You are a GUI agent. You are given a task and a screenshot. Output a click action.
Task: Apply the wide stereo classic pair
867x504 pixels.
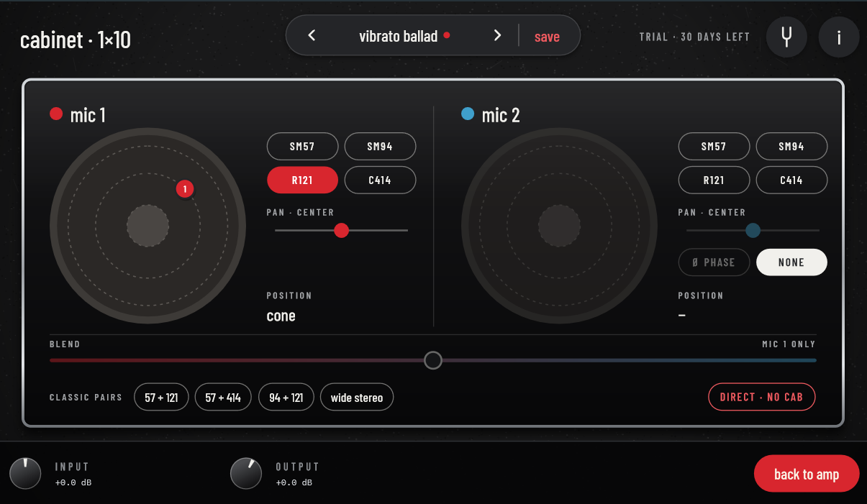tap(357, 397)
